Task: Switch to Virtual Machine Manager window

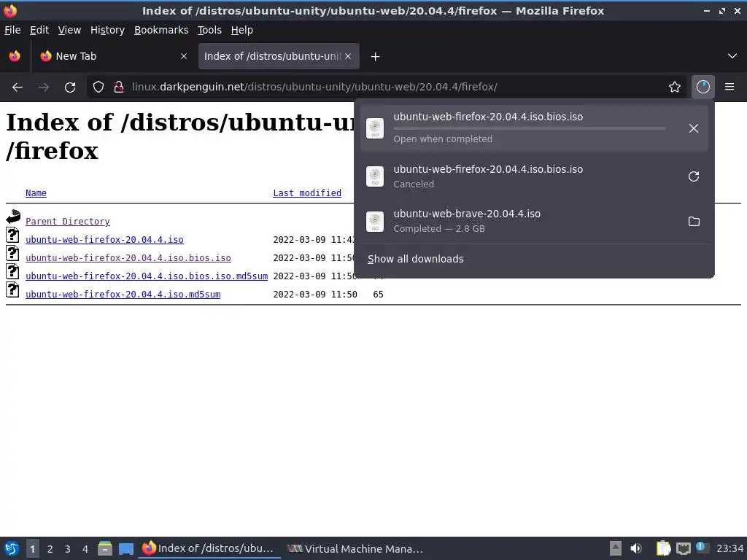Action: coord(355,549)
